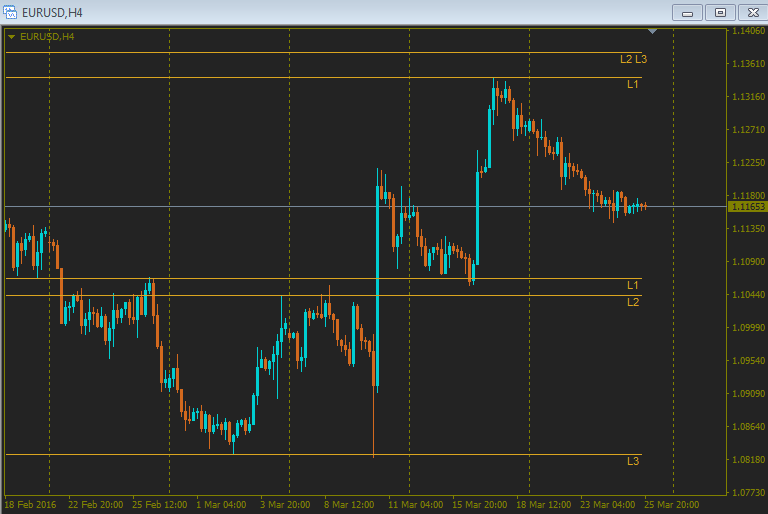Click the 1.10900 price scale value
This screenshot has width=768, height=514.
point(748,262)
